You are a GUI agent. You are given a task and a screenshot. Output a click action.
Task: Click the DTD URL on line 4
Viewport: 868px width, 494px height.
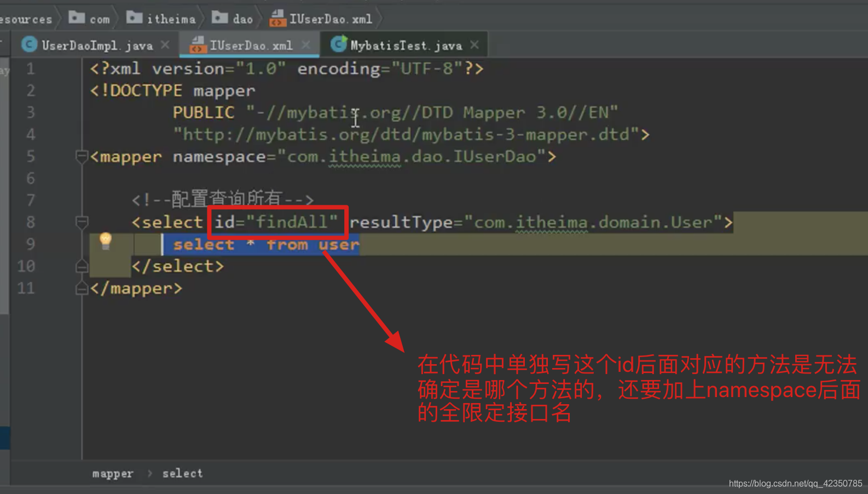tap(407, 134)
